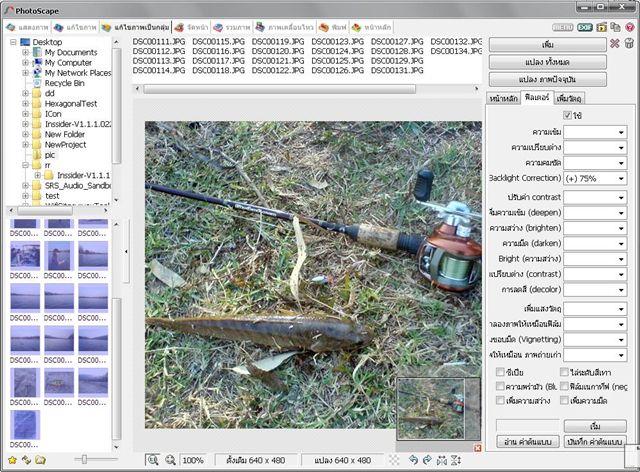The height and width of the screenshot is (472, 640).
Task: Click the yellow folder icon near EXIF
Action: coord(602,27)
